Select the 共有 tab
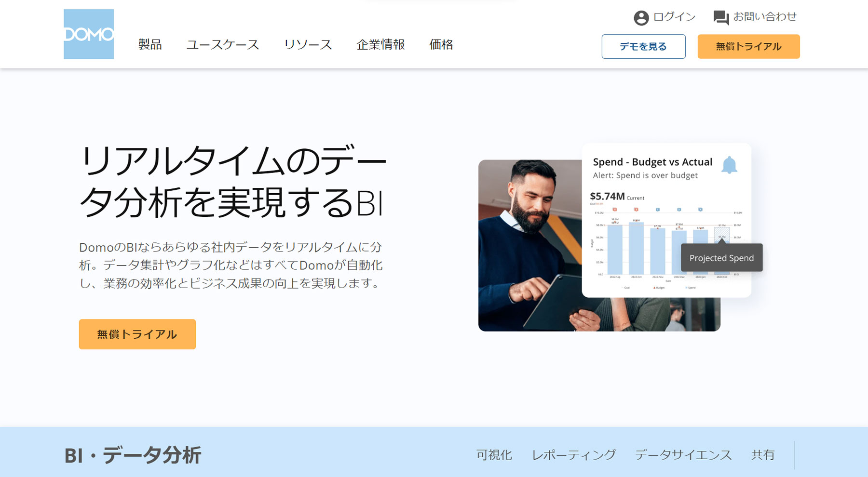This screenshot has width=868, height=477. pyautogui.click(x=763, y=454)
